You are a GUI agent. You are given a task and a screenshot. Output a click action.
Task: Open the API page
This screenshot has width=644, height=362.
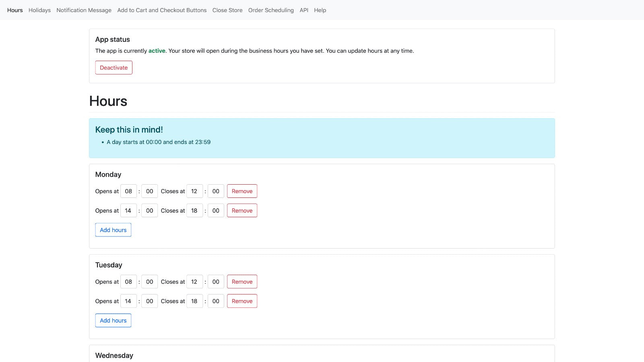pyautogui.click(x=304, y=10)
